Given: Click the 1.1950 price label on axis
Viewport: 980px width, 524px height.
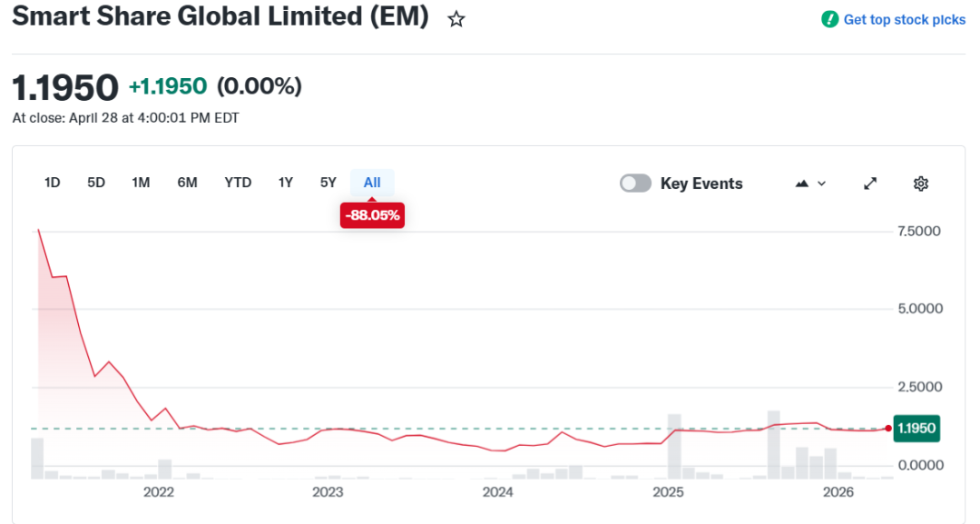Looking at the screenshot, I should [916, 429].
